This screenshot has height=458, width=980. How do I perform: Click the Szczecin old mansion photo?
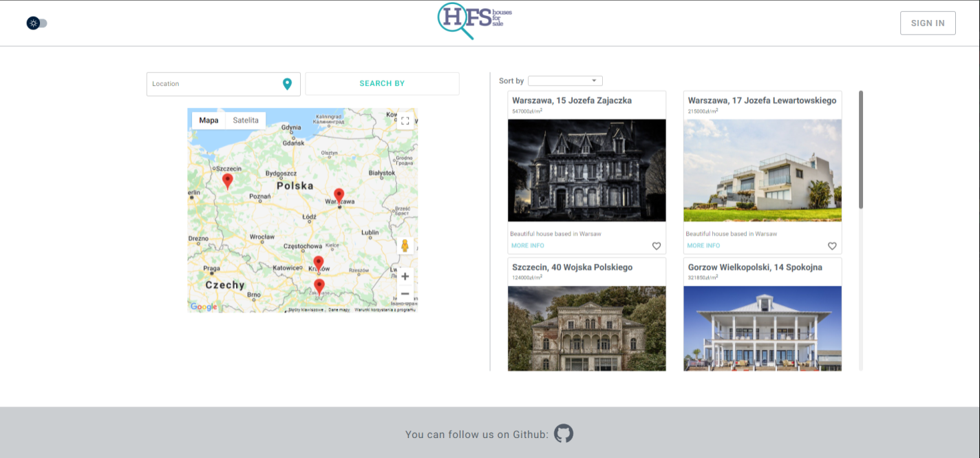coord(587,329)
